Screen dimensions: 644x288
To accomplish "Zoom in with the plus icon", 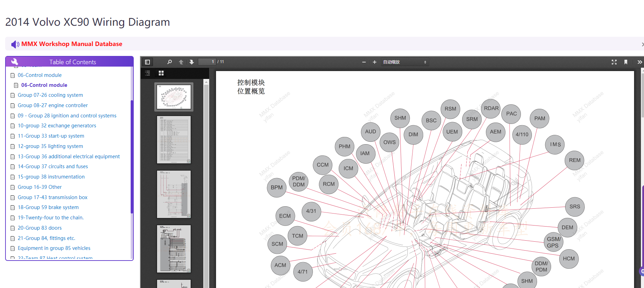I will tap(374, 62).
